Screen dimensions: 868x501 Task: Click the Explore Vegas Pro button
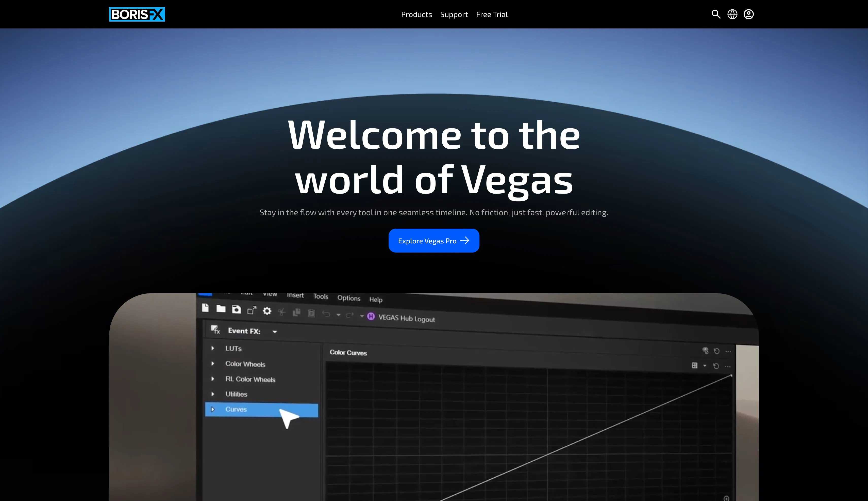(433, 241)
